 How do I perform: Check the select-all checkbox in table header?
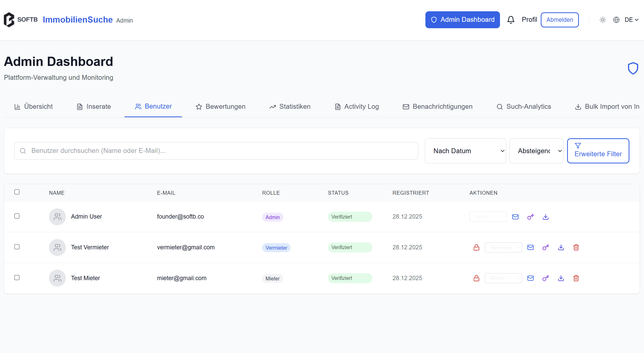point(17,192)
